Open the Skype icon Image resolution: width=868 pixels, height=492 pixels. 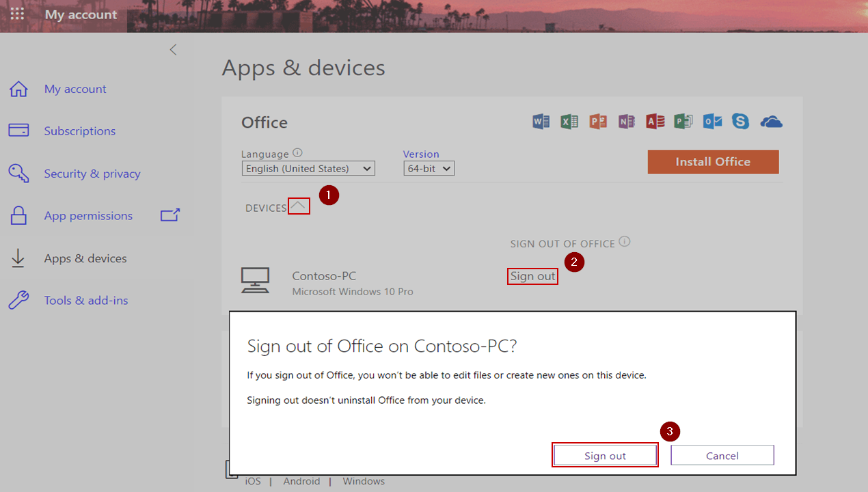point(740,121)
